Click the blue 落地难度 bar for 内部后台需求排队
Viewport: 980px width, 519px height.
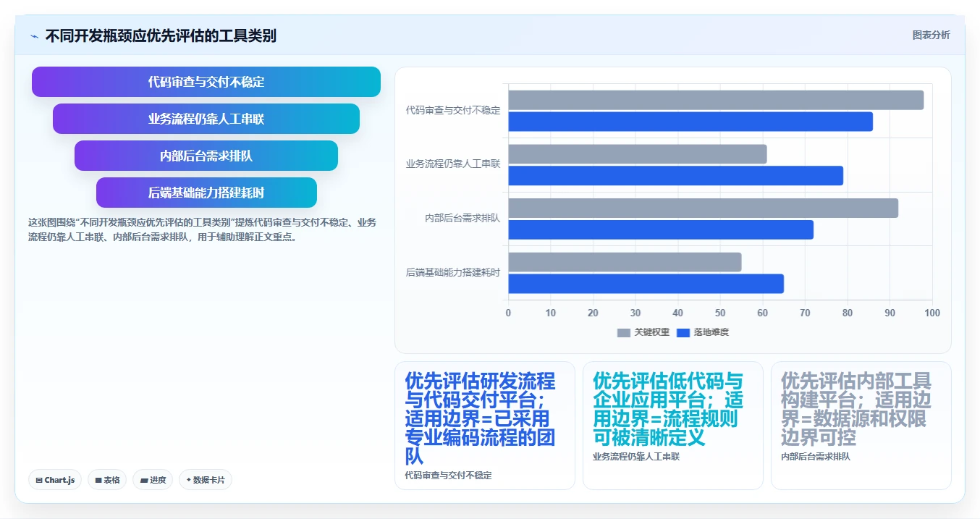(661, 229)
